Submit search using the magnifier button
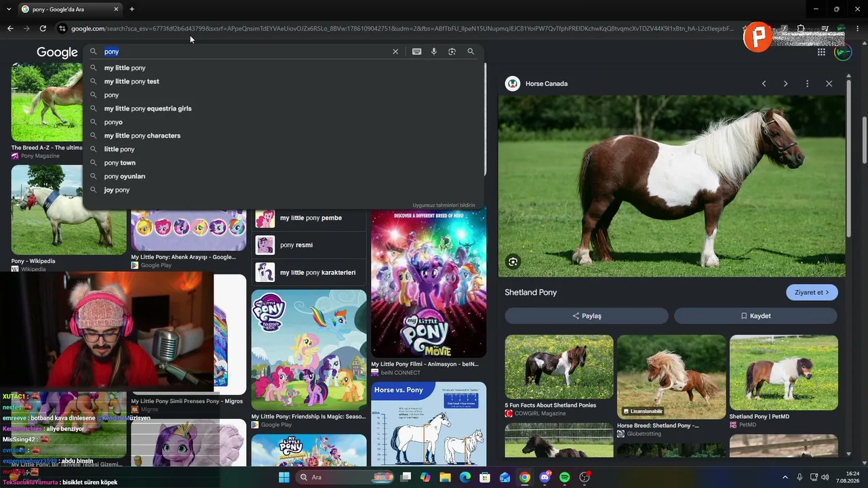This screenshot has width=868, height=488. click(471, 52)
